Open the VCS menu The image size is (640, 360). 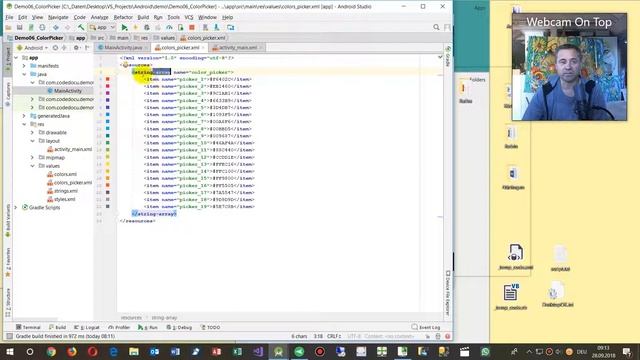[189, 17]
